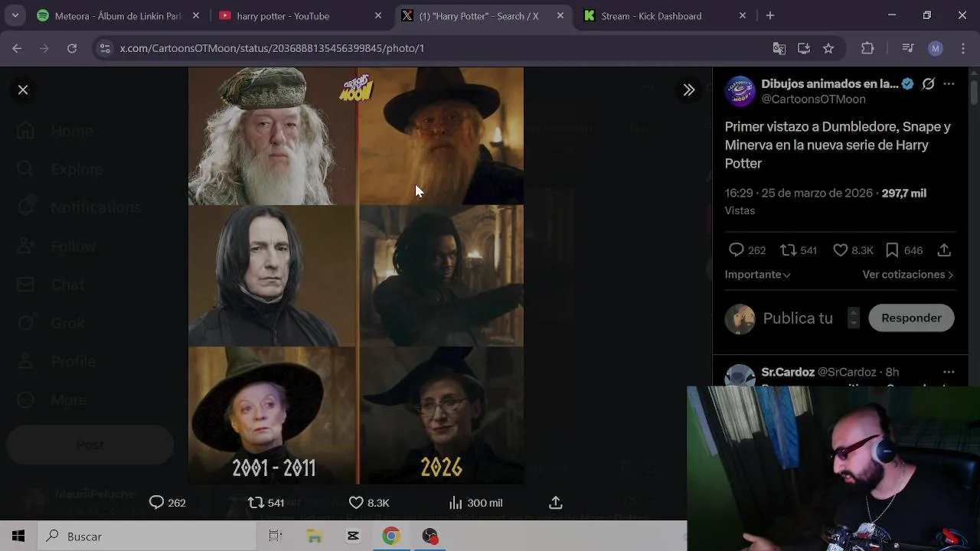980x551 pixels.
Task: Click the 297,7 mil views count
Action: click(903, 193)
